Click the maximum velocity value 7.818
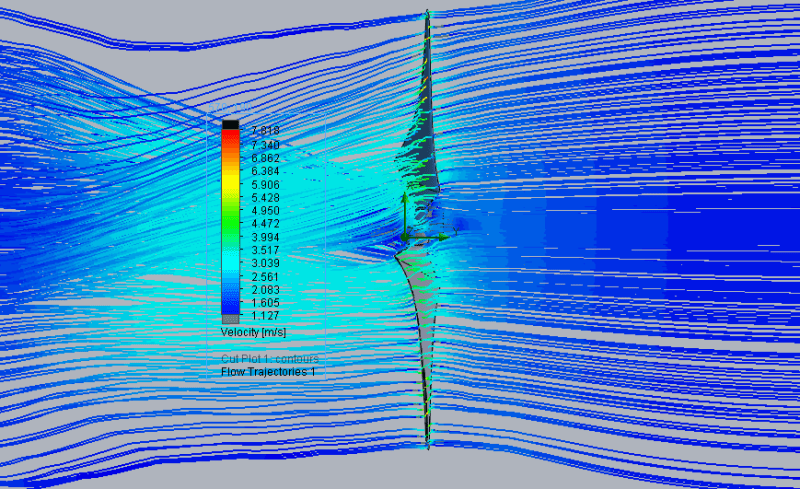800x489 pixels. coord(265,131)
